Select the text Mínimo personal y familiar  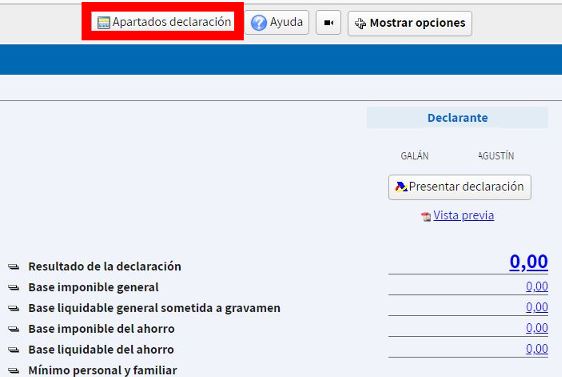[x=103, y=370]
